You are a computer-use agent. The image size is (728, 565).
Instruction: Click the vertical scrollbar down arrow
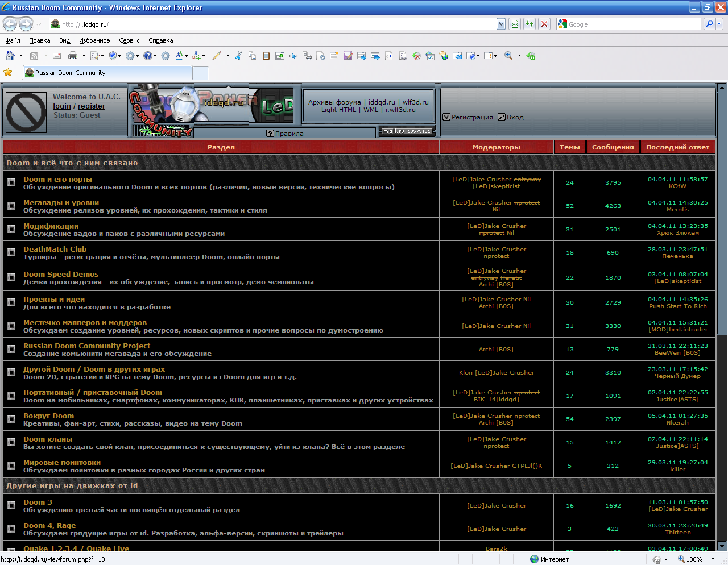click(722, 546)
